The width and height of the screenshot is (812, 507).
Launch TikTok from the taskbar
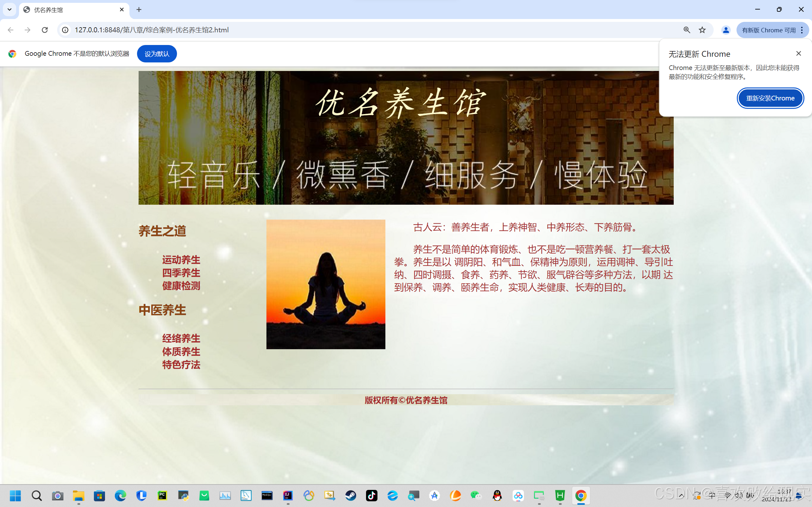tap(371, 495)
